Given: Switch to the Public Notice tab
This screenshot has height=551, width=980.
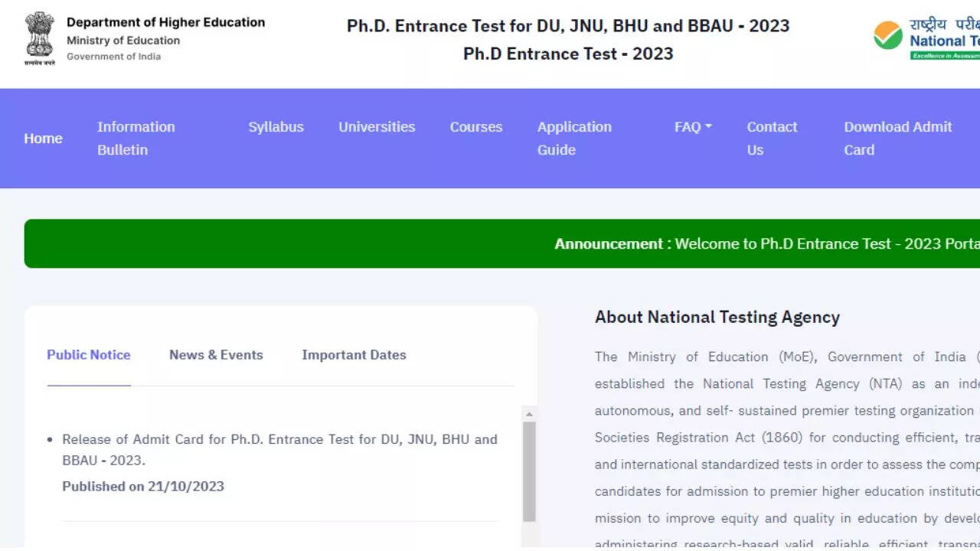Looking at the screenshot, I should tap(89, 355).
